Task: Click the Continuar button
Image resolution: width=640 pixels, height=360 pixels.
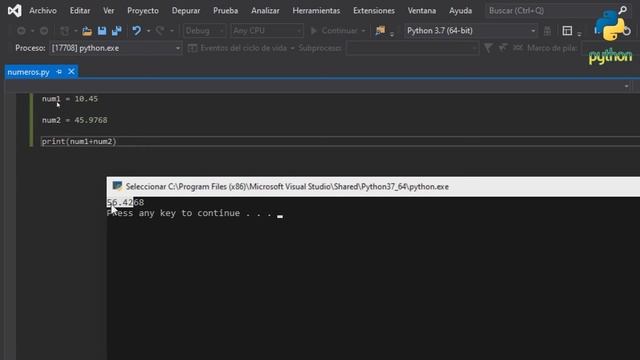Action: click(334, 31)
